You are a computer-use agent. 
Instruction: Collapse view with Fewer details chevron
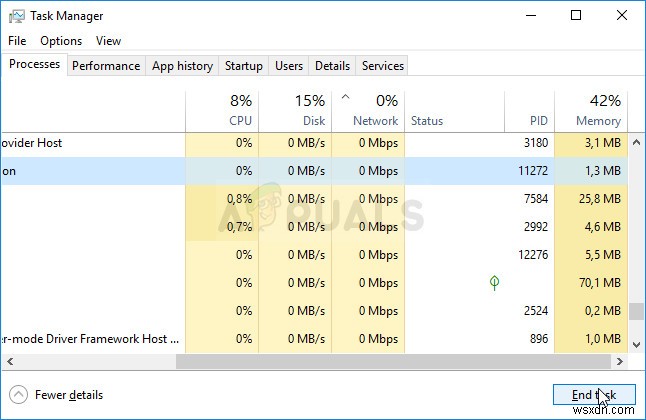click(x=17, y=395)
